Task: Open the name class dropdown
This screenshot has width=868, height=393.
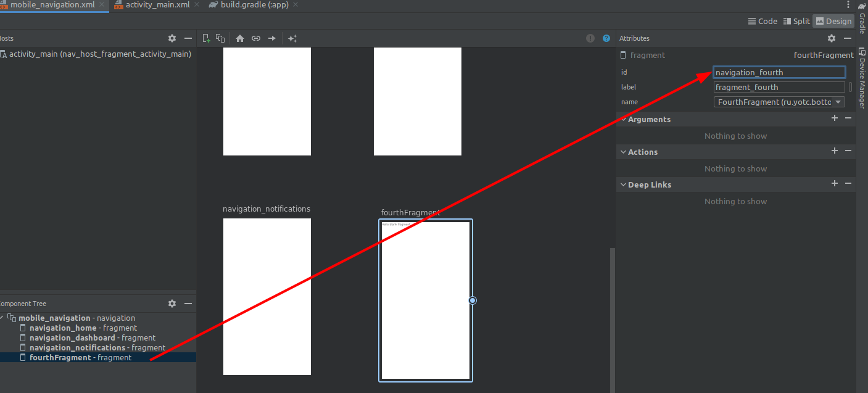Action: click(838, 102)
